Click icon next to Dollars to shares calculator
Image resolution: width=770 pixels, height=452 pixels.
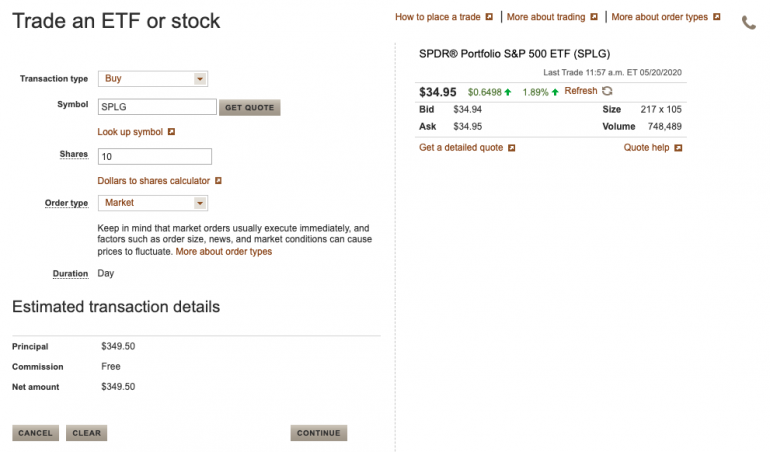[x=218, y=181]
